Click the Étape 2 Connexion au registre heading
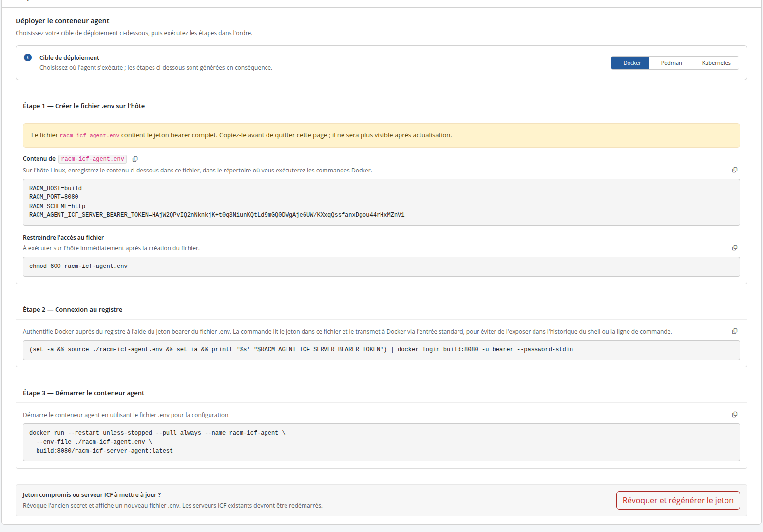The width and height of the screenshot is (763, 532). [73, 309]
